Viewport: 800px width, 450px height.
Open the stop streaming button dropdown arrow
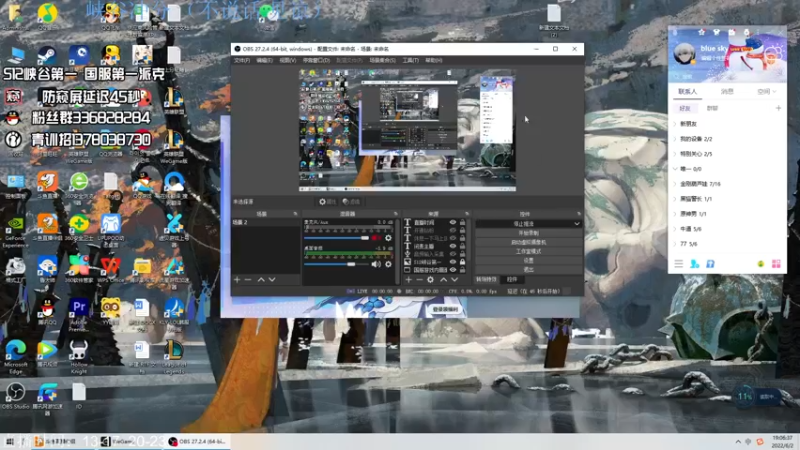(x=577, y=223)
